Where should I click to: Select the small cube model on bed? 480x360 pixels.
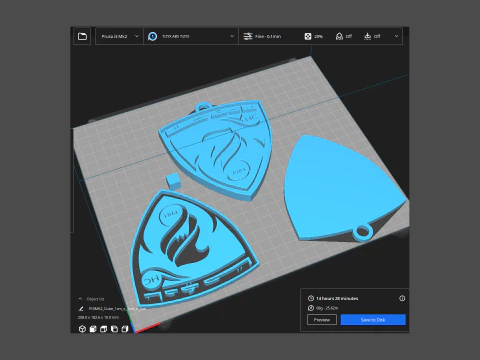point(174,181)
